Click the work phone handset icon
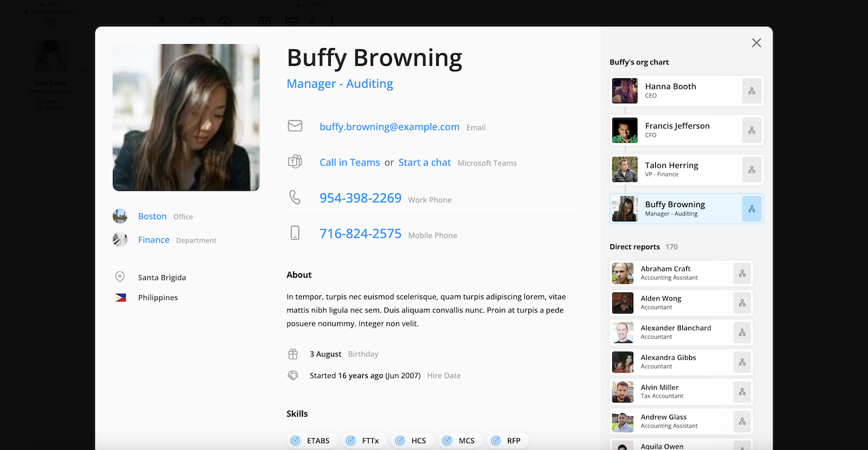 295,198
